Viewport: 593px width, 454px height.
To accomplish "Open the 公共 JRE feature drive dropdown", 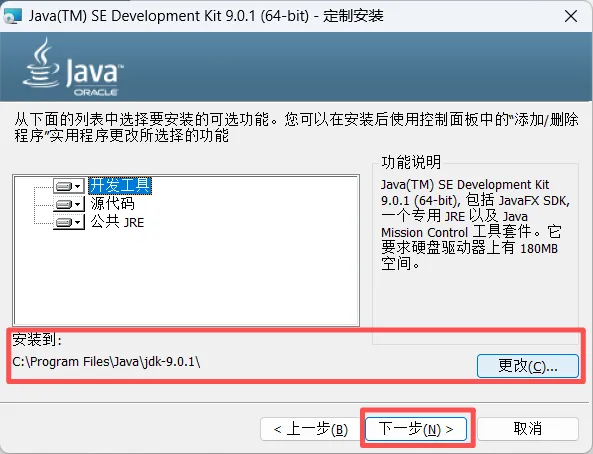I will (69, 222).
